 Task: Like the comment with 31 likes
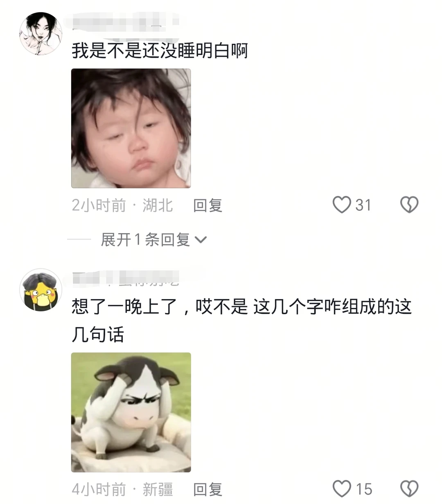tap(342, 205)
